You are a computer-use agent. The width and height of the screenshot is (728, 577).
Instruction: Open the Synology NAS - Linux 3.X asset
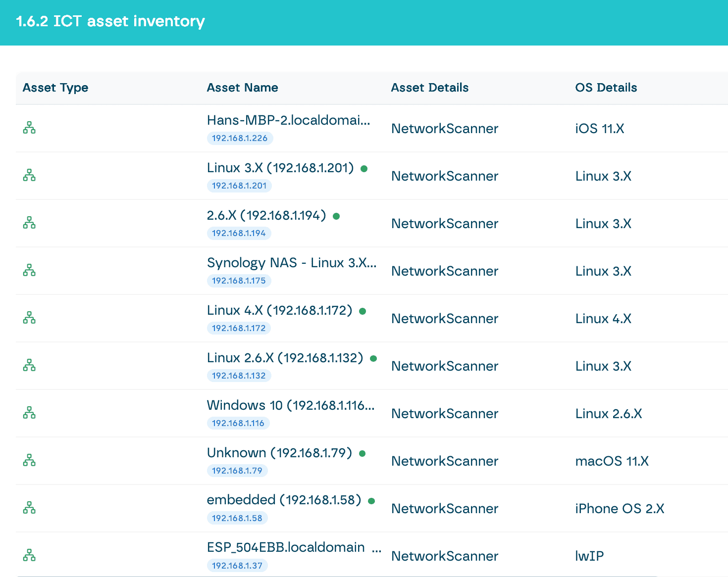tap(292, 263)
